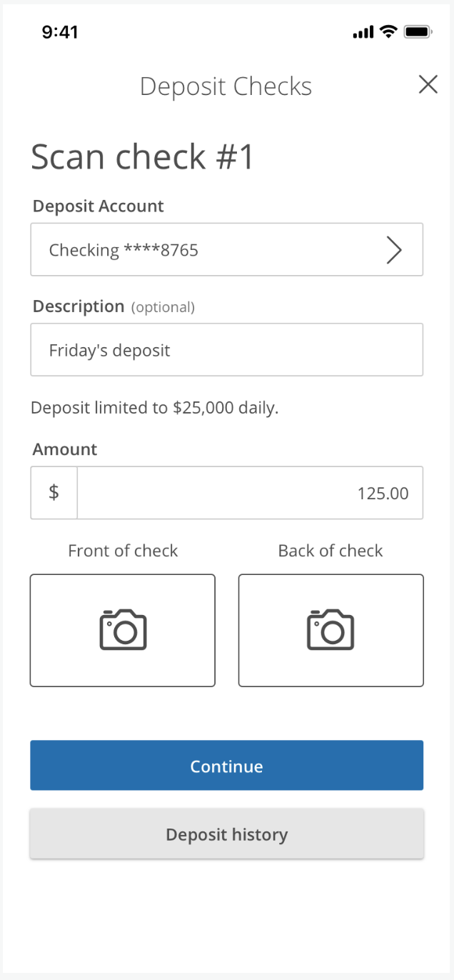Select the Checking ****8765 account field
This screenshot has height=980, width=454.
tap(226, 249)
